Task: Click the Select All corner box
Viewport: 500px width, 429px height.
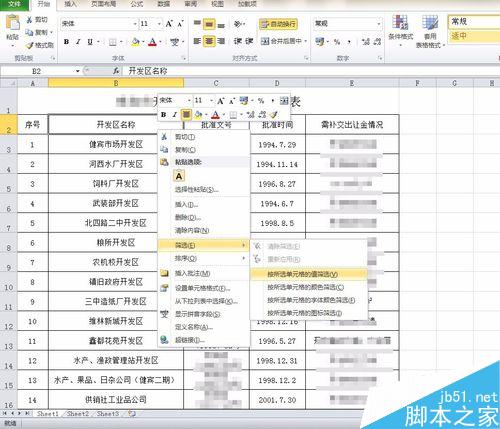Action: tap(9, 83)
